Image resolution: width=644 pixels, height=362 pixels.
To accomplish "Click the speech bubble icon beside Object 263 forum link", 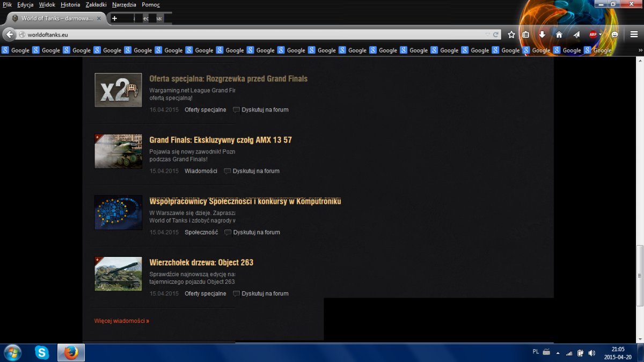I will click(x=236, y=293).
